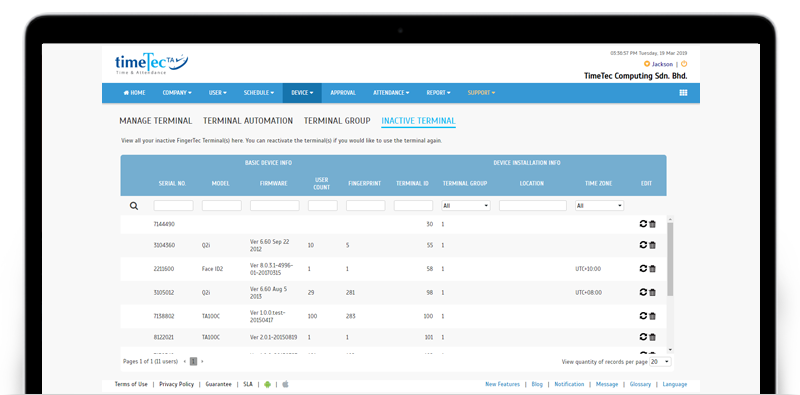Reactivate terminal with serial 7138802
800x395 pixels.
click(643, 316)
